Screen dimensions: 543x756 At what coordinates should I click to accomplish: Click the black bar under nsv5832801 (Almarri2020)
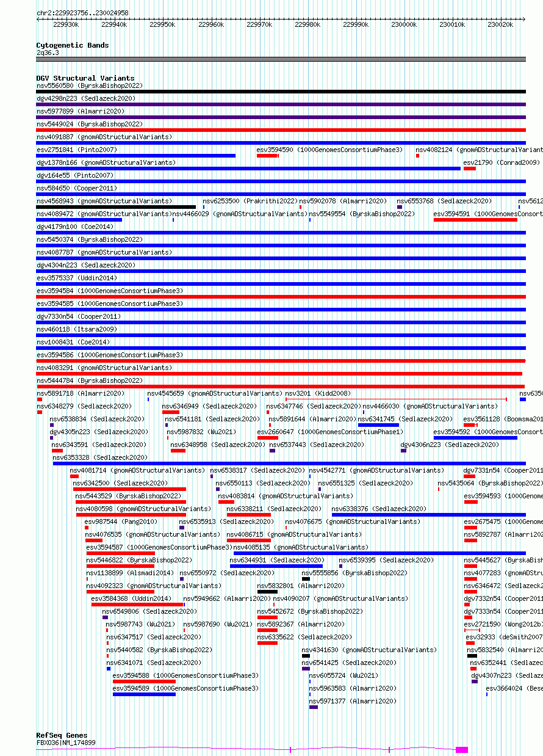pos(267,592)
